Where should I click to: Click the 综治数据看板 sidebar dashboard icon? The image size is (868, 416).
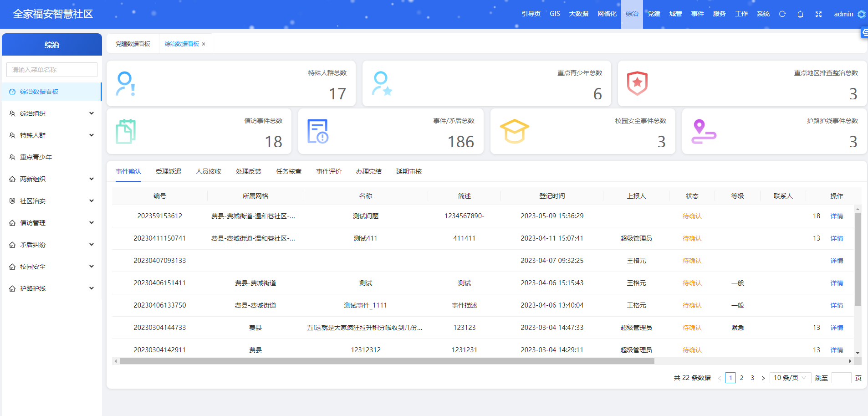pyautogui.click(x=12, y=92)
